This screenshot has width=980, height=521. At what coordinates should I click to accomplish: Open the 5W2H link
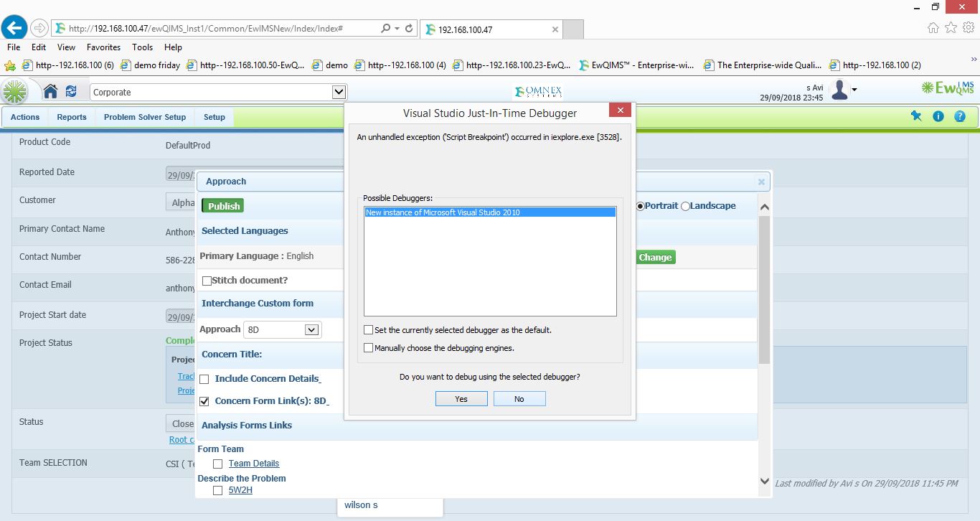tap(240, 490)
